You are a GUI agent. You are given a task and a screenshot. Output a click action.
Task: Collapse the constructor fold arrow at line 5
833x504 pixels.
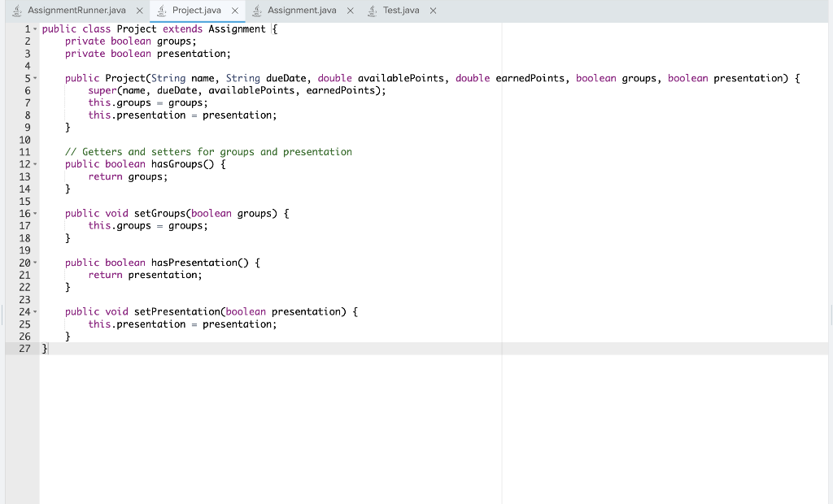point(35,78)
